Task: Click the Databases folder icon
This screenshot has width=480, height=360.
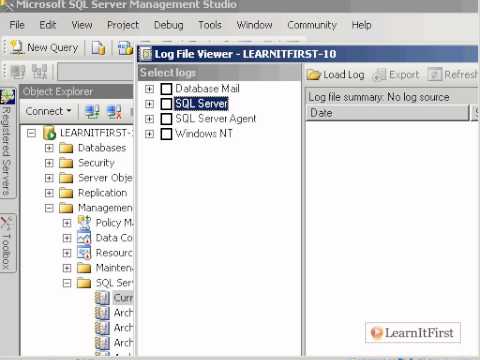Action: 66,148
